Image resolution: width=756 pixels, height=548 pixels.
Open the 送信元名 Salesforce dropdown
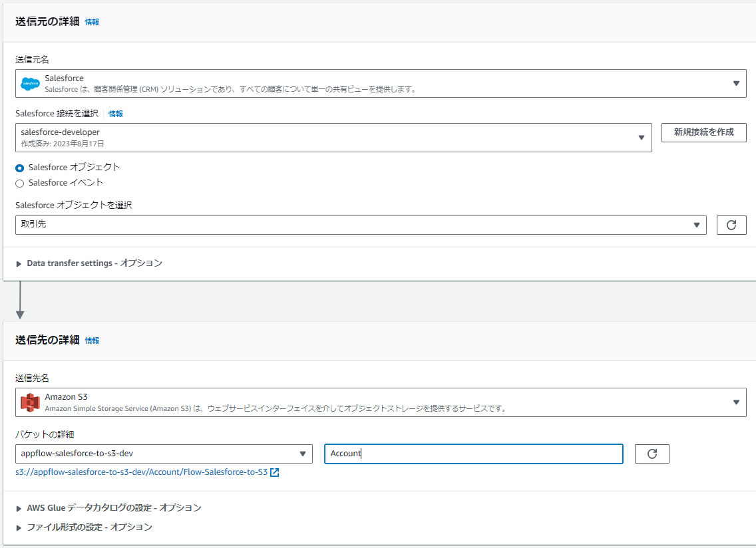point(381,83)
